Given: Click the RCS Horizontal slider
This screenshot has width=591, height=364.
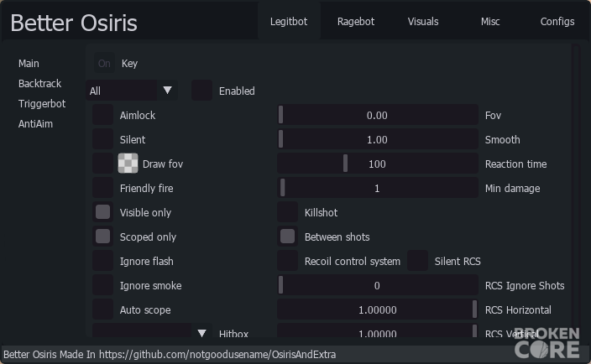Looking at the screenshot, I should [378, 309].
